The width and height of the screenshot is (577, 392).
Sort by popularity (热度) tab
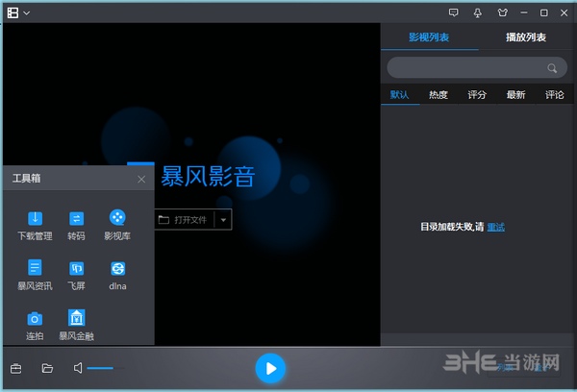(x=439, y=95)
